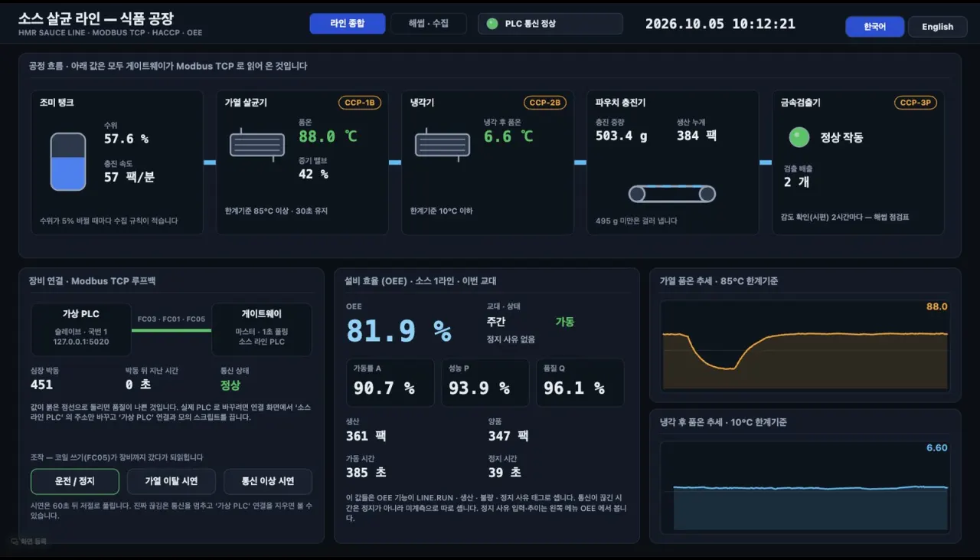
Task: Click the 42 % steam valve value
Action: point(313,174)
